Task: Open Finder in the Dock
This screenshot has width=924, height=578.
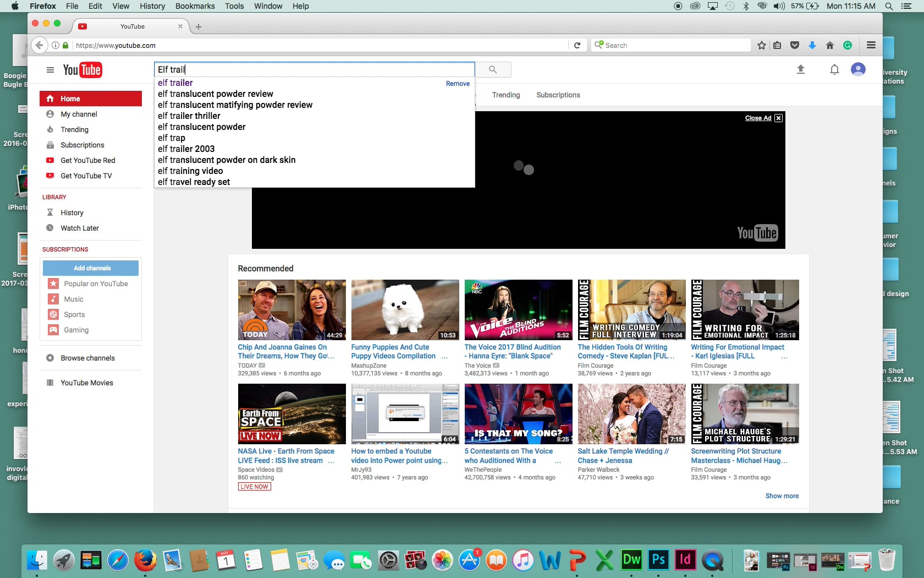Action: tap(37, 560)
